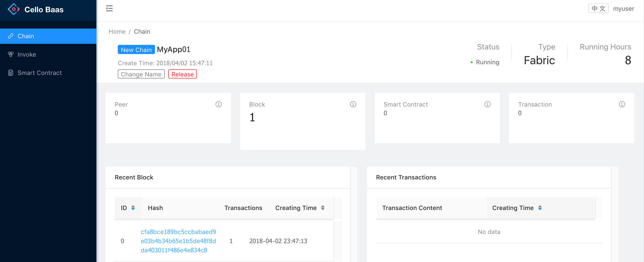Open the Chain menu item
The height and width of the screenshot is (262, 644).
click(x=48, y=36)
